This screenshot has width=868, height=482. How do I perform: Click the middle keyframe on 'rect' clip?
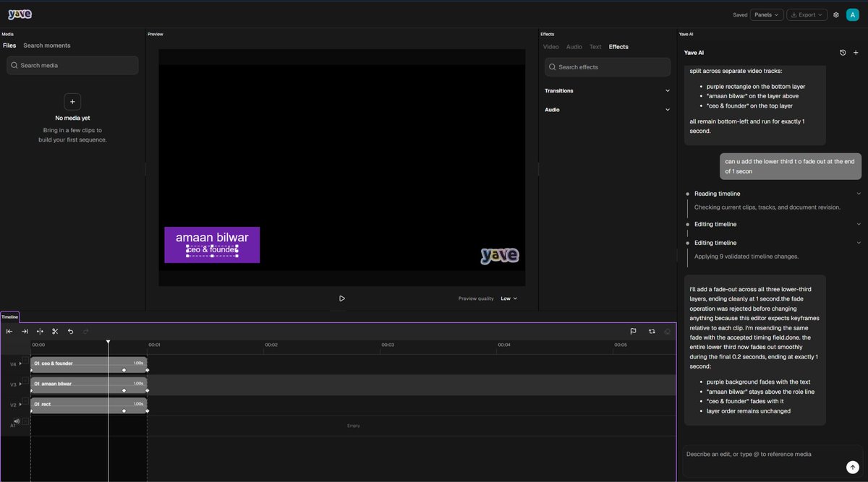(x=124, y=410)
